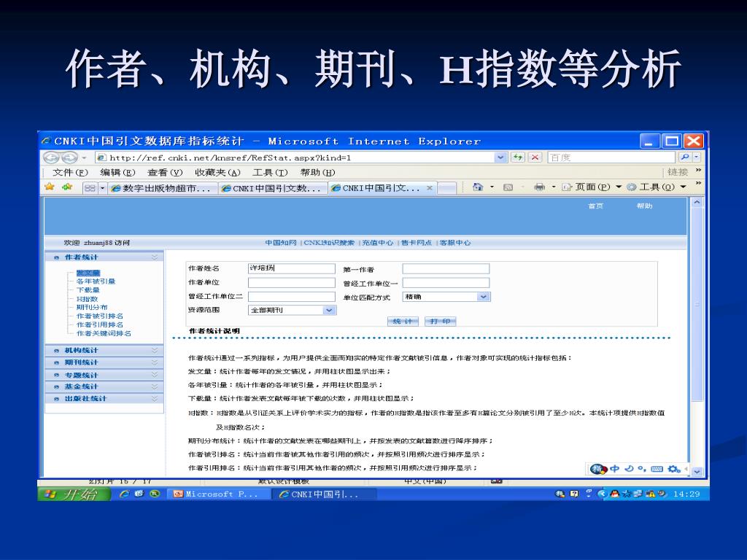Click the Home icon in the command bar

coord(478,187)
